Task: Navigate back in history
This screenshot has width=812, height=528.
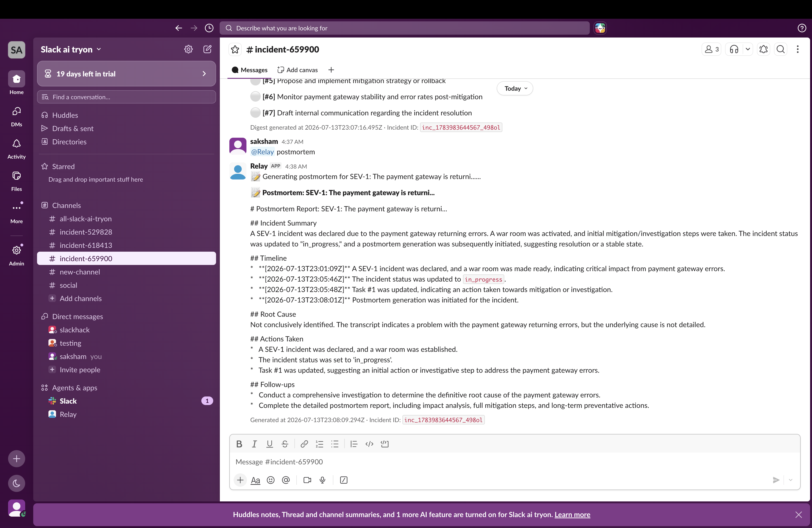Action: click(x=179, y=28)
